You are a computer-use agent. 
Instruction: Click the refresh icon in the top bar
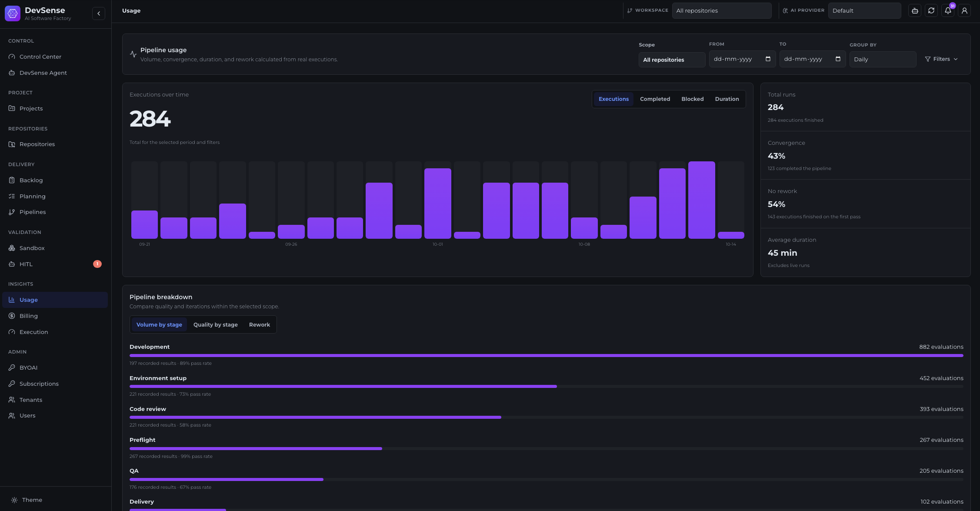931,11
